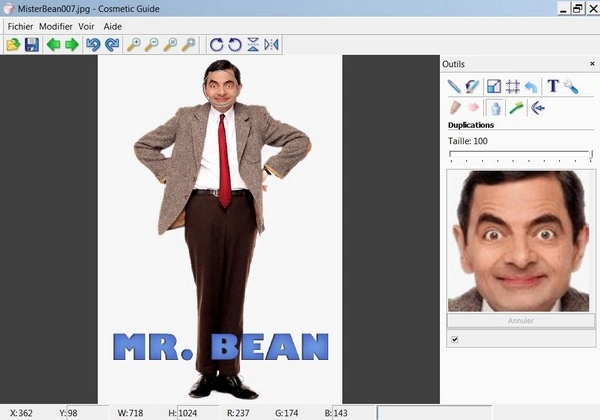Choose the lipstick lips tool in Outils

(473, 108)
